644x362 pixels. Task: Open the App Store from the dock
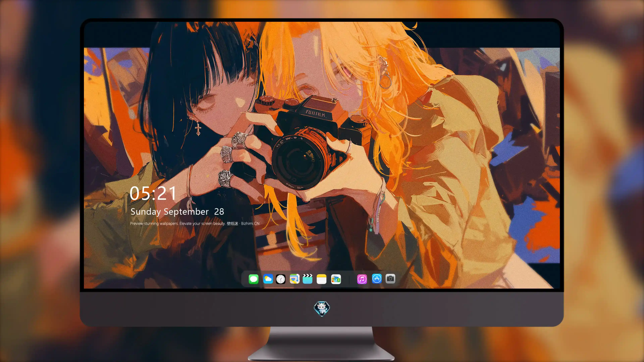377,279
